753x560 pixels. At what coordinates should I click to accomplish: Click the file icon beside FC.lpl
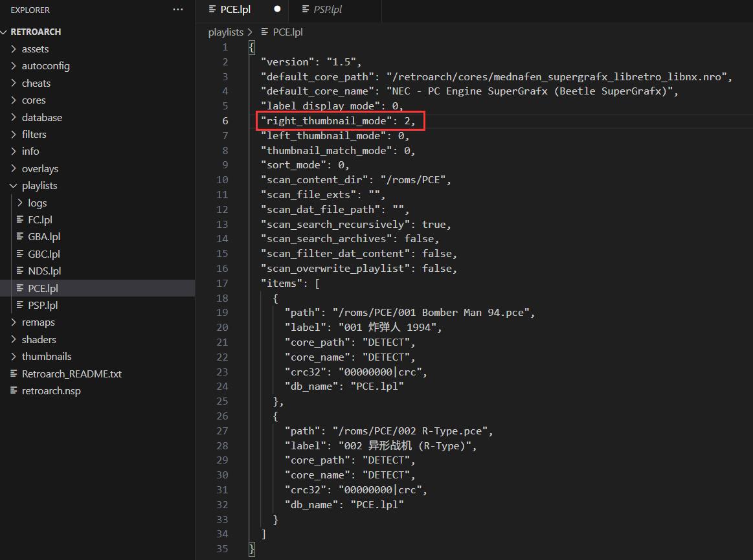[20, 220]
